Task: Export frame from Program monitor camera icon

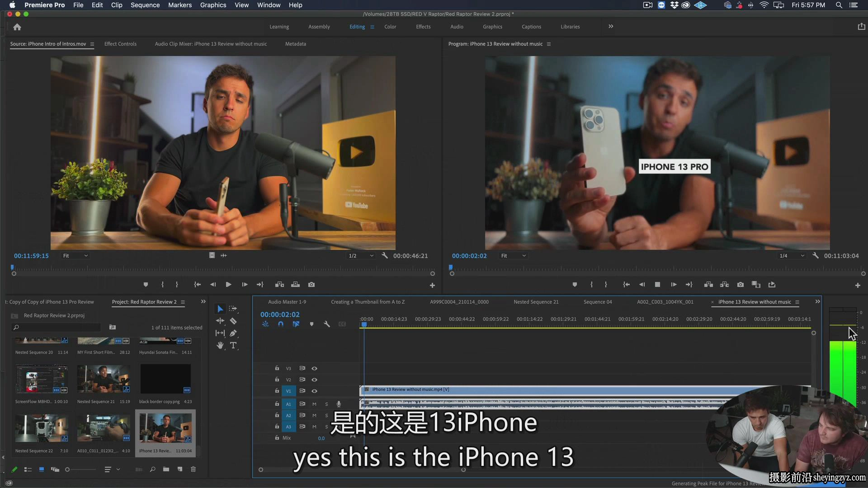Action: click(x=741, y=285)
